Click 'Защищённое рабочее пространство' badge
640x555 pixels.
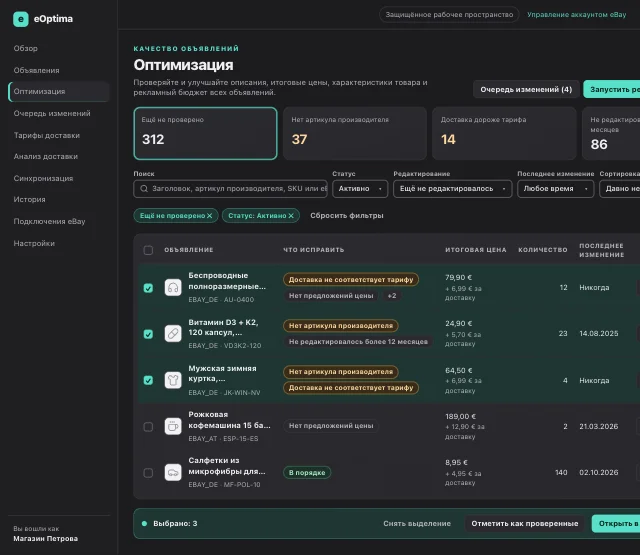[x=449, y=15]
